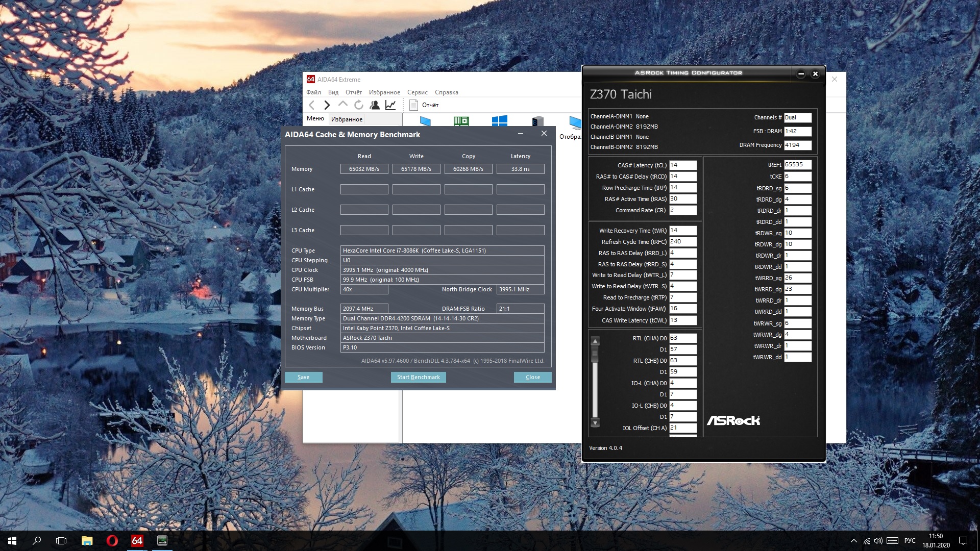980x551 pixels.
Task: Click the refresh icon in AIDA64 toolbar
Action: [359, 105]
